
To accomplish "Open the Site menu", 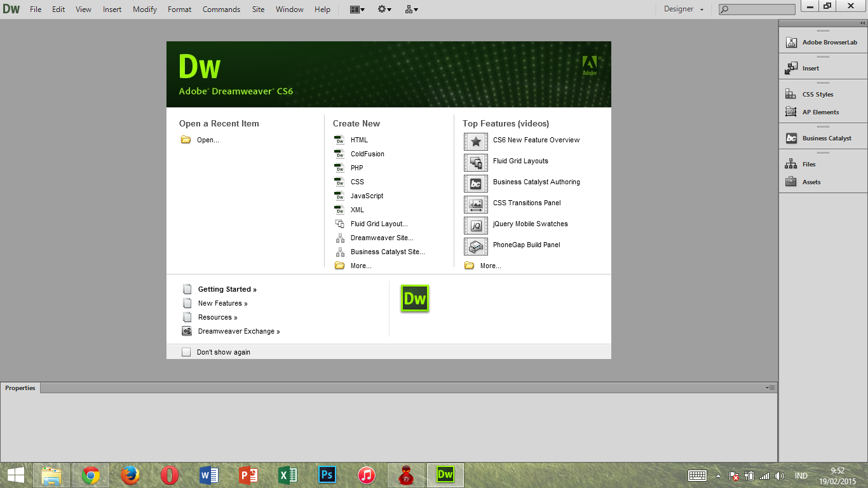I will 259,10.
